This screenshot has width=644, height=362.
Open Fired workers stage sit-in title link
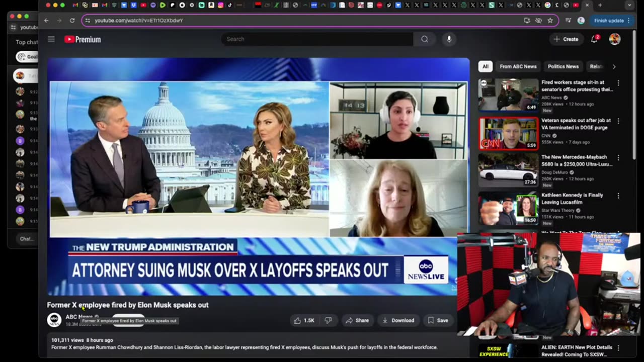click(x=577, y=86)
